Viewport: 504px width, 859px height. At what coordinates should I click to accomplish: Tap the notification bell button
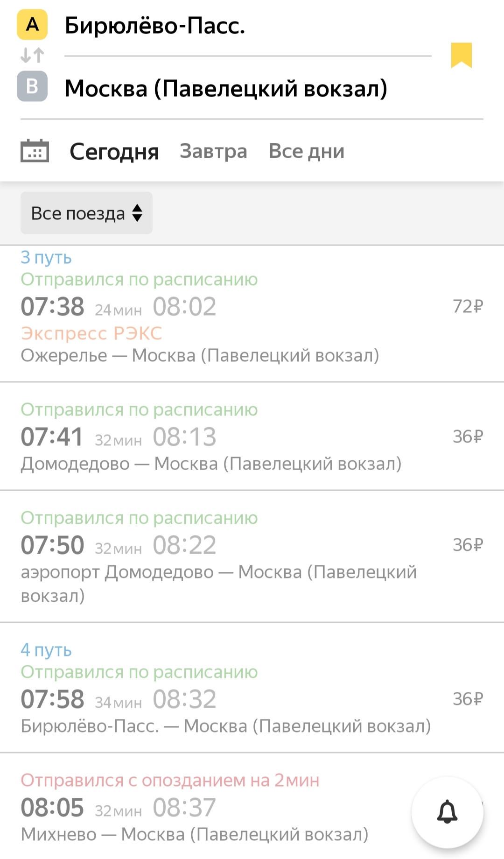click(447, 812)
